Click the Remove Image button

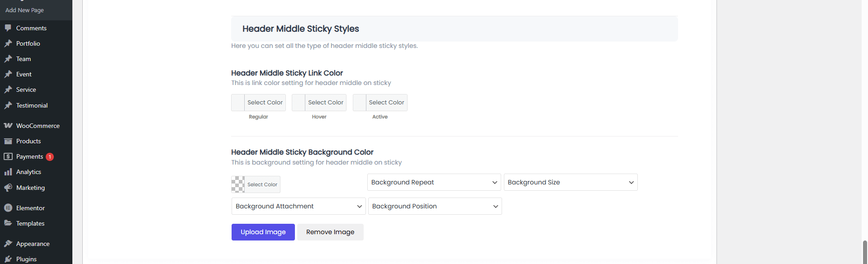[x=330, y=232]
